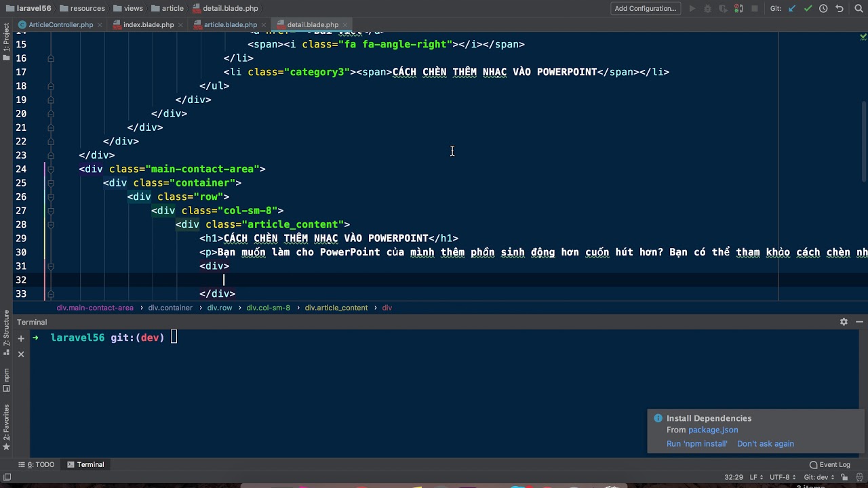This screenshot has width=868, height=488.
Task: Click the 32:29 line column indicator
Action: pos(733,477)
